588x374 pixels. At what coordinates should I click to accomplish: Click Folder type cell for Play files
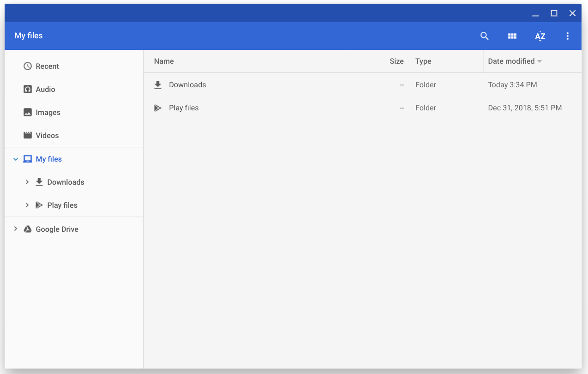click(426, 108)
